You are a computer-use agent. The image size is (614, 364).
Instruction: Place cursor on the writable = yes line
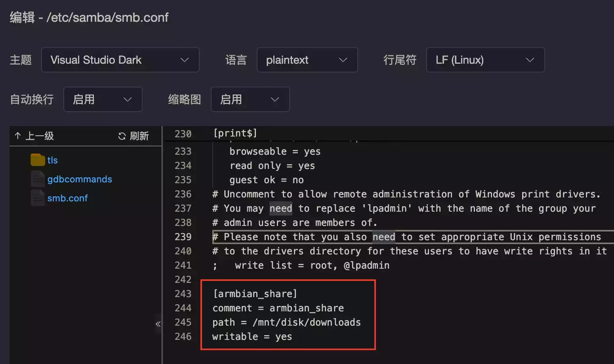click(x=252, y=336)
